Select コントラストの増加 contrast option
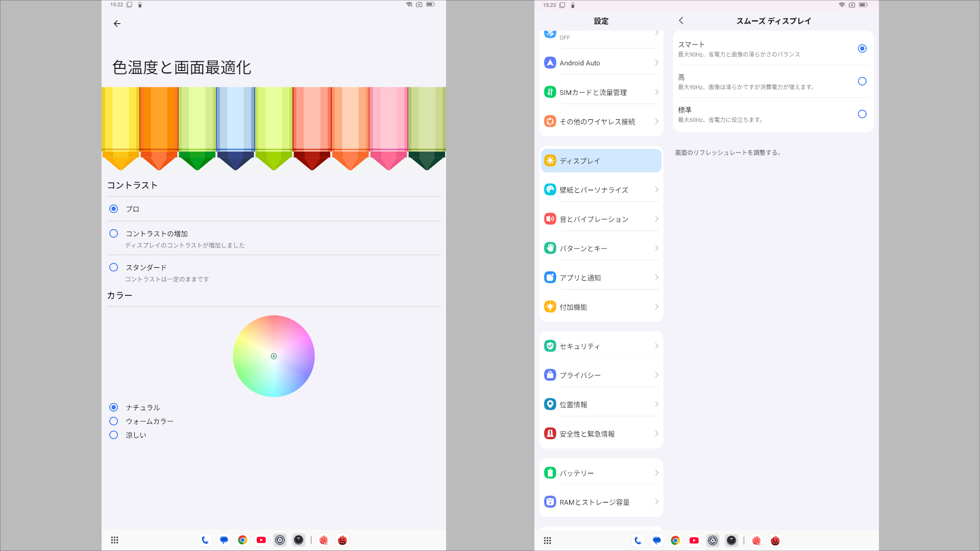980x551 pixels. pyautogui.click(x=114, y=234)
